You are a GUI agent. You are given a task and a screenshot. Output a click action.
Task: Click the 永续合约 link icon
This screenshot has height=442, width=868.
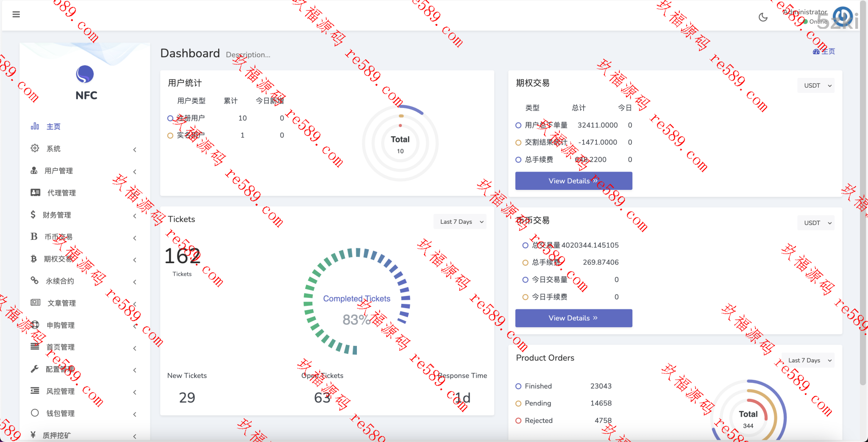pos(35,281)
